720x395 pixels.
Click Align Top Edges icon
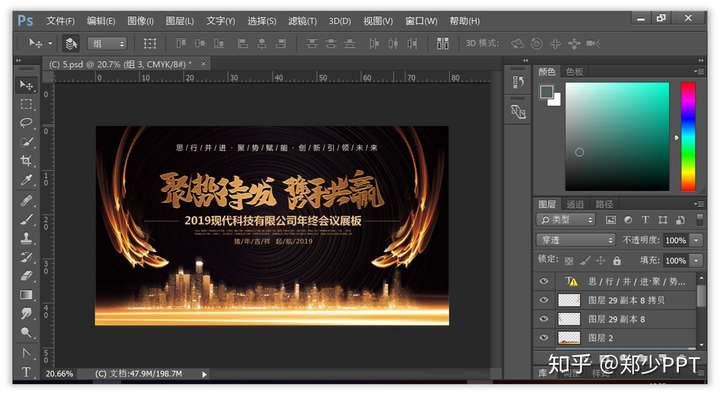[181, 44]
